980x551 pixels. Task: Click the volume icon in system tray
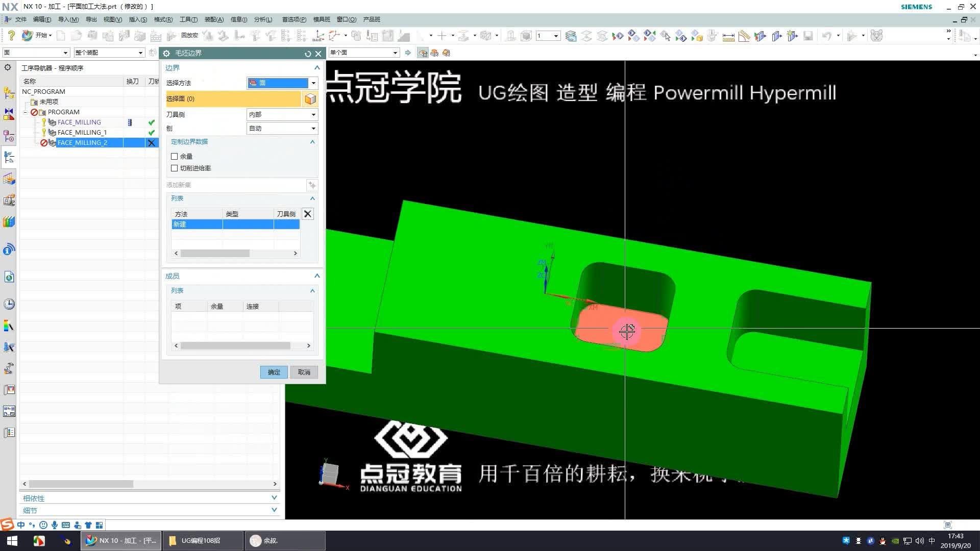tap(919, 541)
